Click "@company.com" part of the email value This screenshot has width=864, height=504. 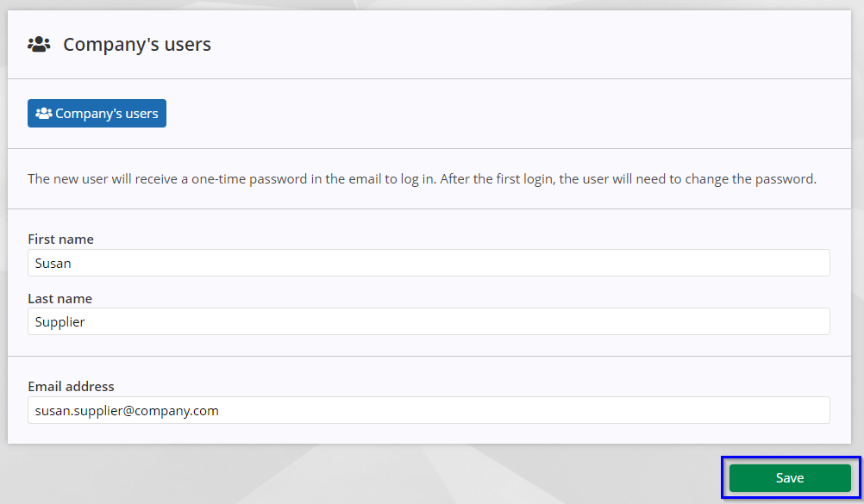173,411
